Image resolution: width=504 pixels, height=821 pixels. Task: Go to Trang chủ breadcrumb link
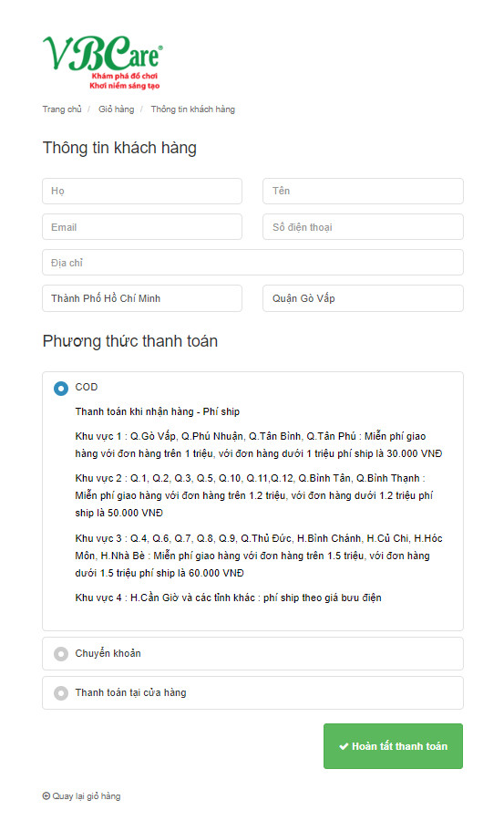(62, 109)
